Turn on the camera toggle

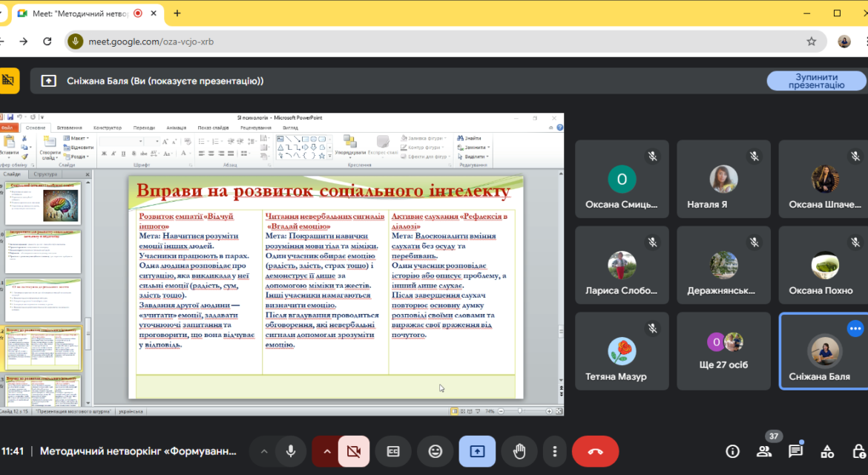pyautogui.click(x=354, y=452)
